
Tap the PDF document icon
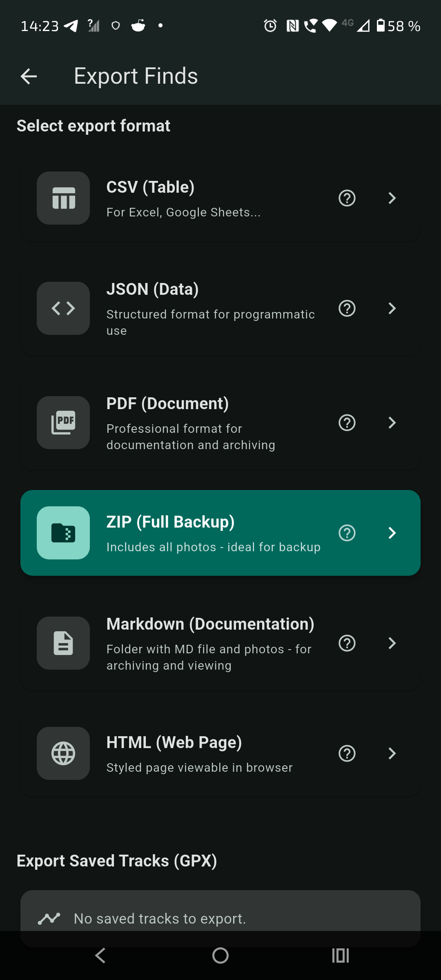click(63, 423)
